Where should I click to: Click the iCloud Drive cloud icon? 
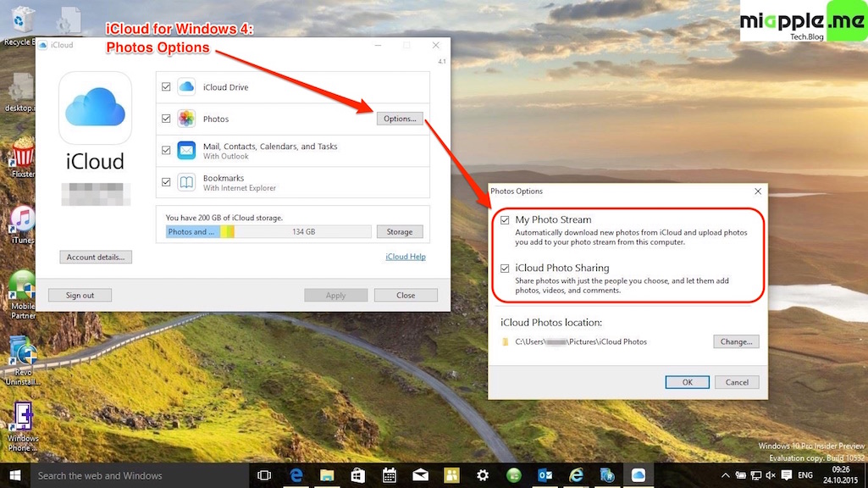coord(186,87)
